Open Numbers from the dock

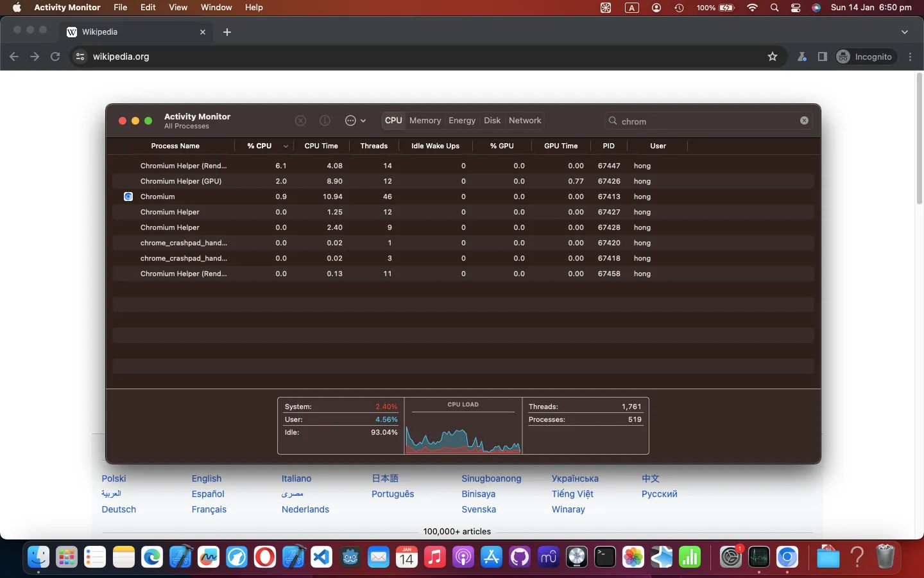click(x=690, y=557)
